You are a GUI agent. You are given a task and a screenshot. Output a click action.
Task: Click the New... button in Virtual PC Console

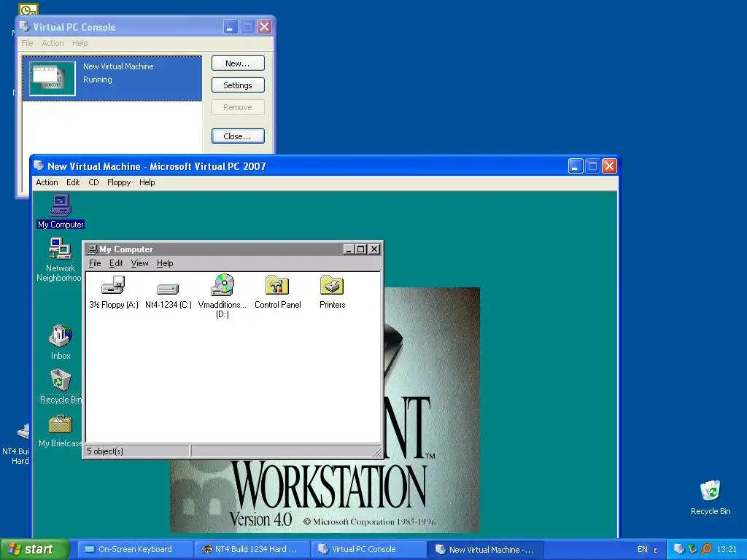[x=238, y=63]
